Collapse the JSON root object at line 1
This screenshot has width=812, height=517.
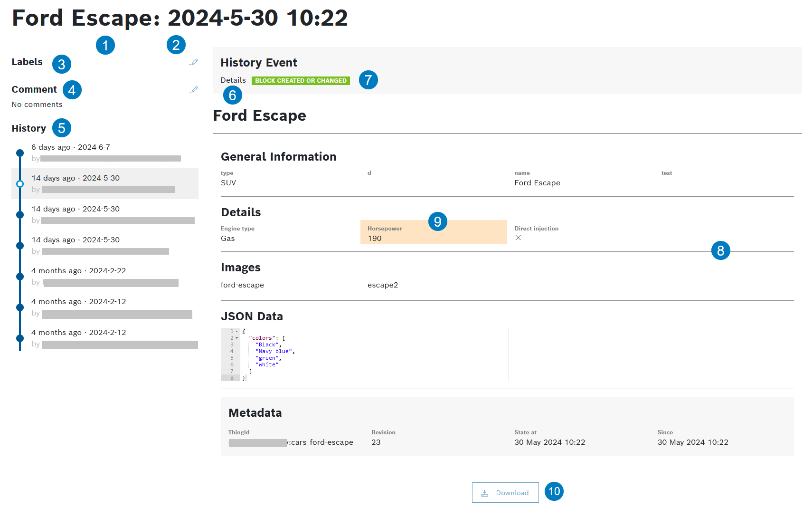click(236, 331)
